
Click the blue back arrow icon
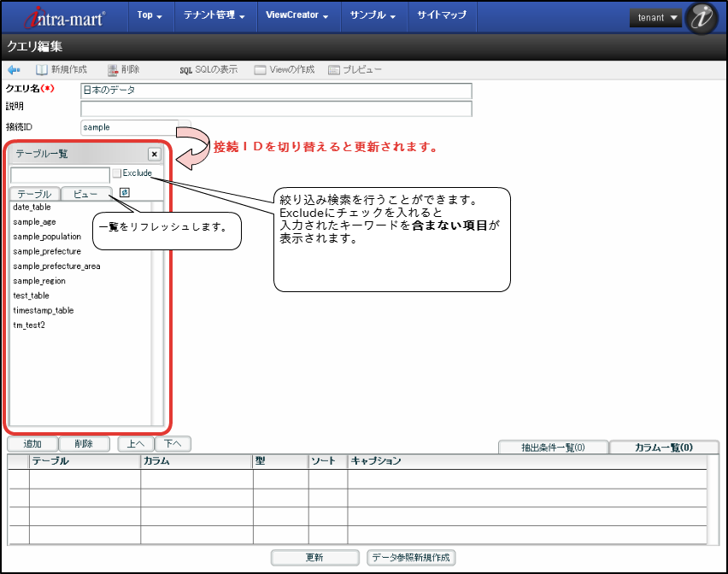[14, 69]
